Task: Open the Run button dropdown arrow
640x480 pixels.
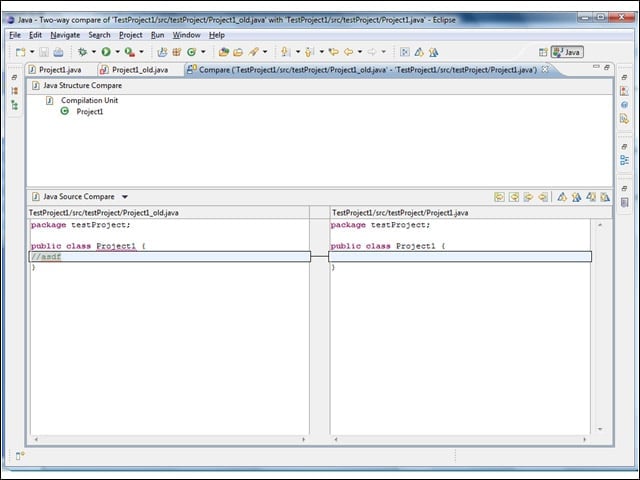Action: coord(118,52)
